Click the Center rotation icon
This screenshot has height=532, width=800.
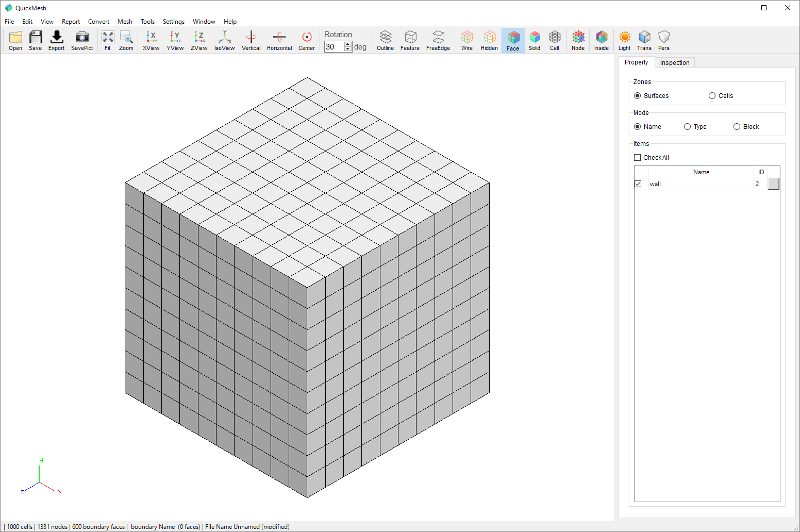point(307,40)
